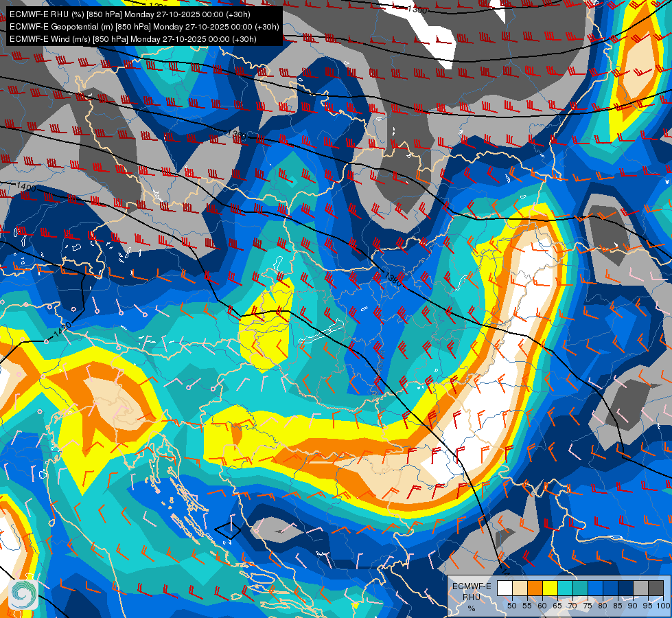The height and width of the screenshot is (618, 672).
Task: Select the navy 85-90 legend swatch
Action: 626,588
